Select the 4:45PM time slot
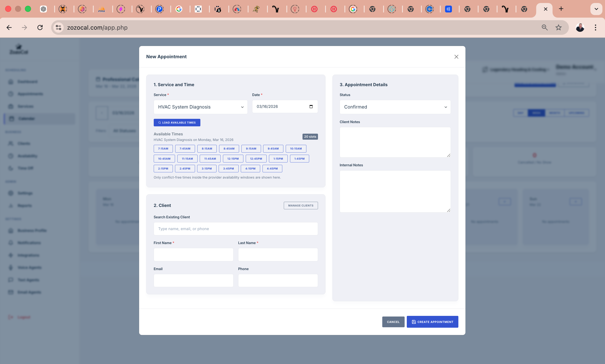This screenshot has height=364, width=605. point(272,168)
